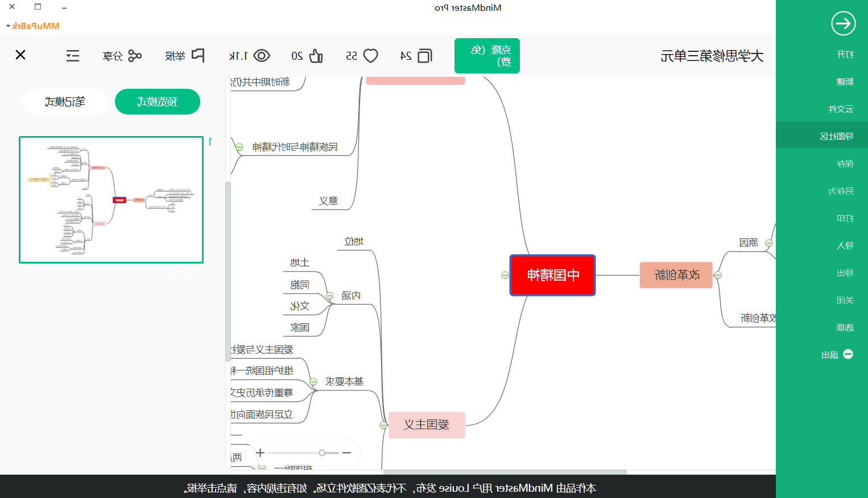Click the eye views icon
The height and width of the screenshot is (498, 868).
[262, 56]
